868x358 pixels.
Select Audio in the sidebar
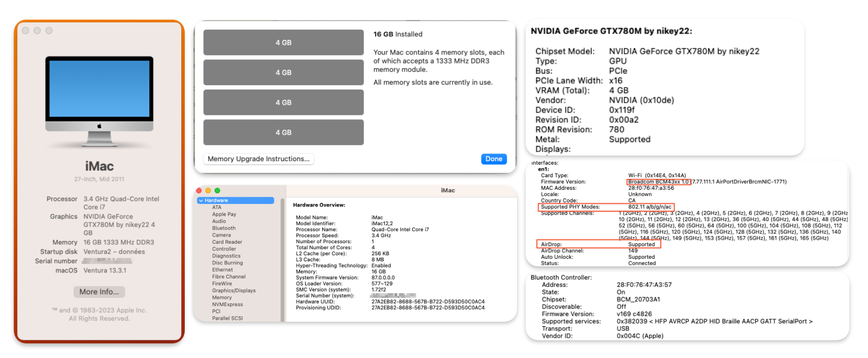[219, 221]
